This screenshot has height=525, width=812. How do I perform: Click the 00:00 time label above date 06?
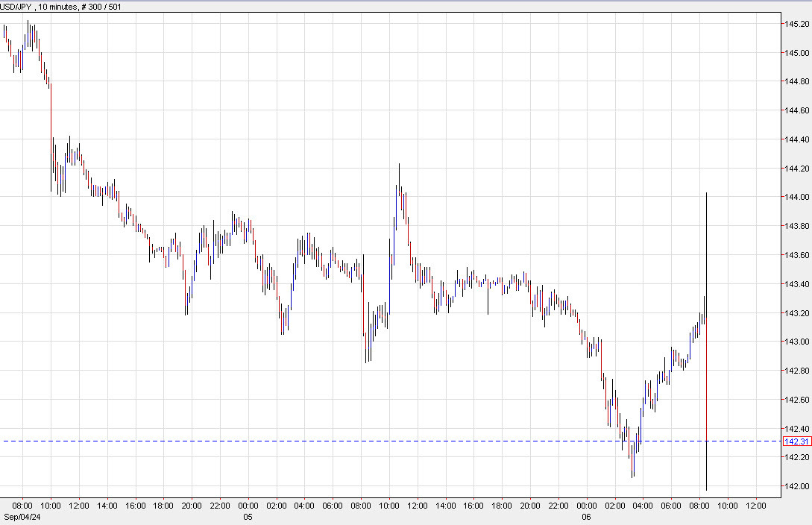(x=587, y=505)
